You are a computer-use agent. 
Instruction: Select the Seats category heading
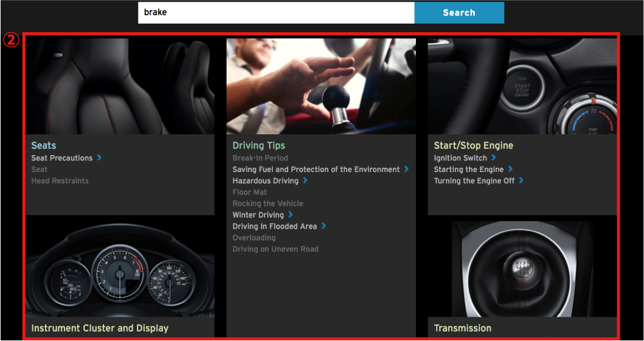click(x=44, y=145)
